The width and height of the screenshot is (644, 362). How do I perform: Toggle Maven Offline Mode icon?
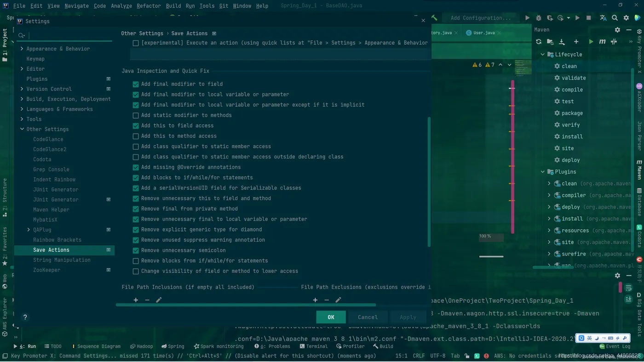point(614,41)
